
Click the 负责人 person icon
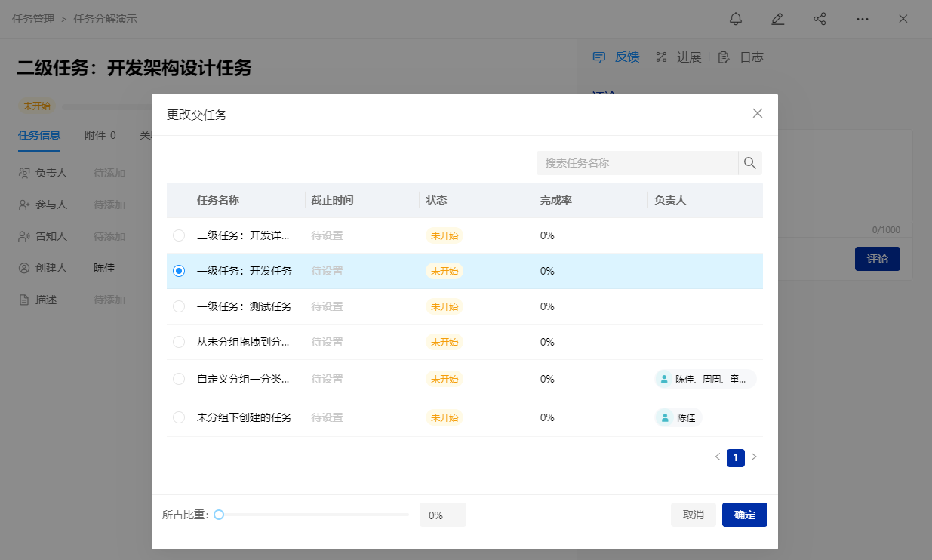[23, 173]
